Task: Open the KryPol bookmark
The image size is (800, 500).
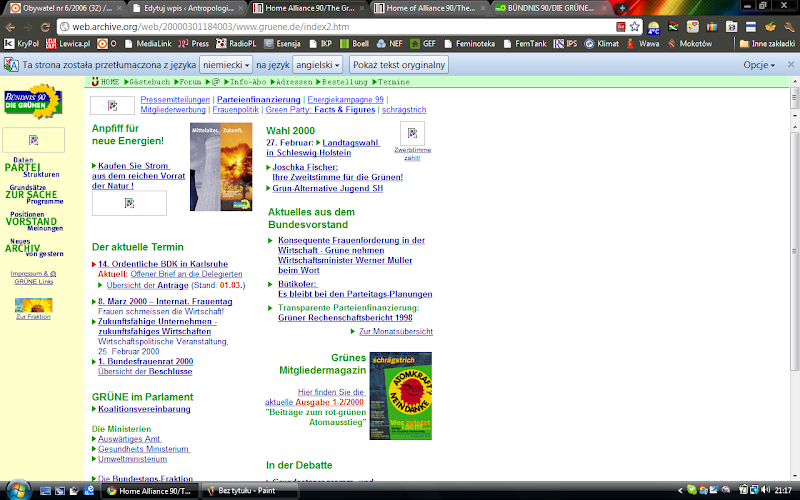Action: [x=22, y=44]
